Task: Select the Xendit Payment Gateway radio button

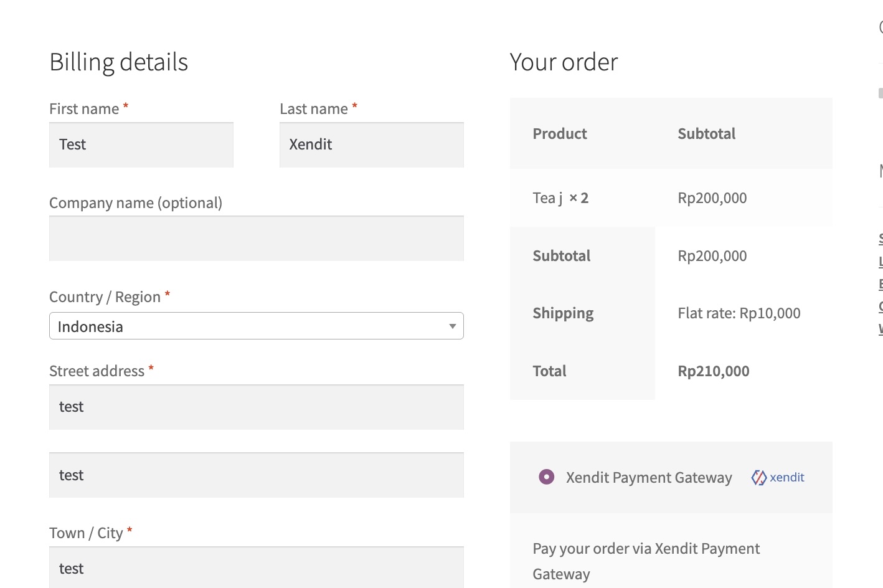Action: pos(546,477)
